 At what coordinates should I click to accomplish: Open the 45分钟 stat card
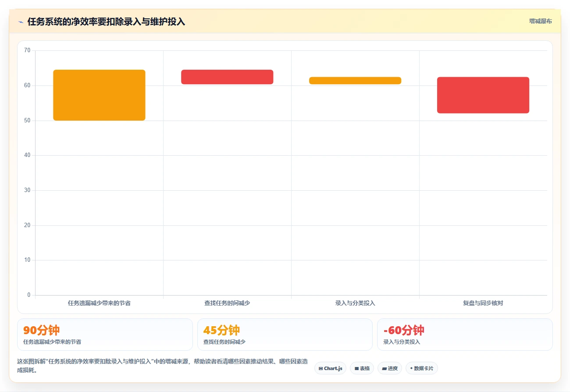tap(285, 335)
